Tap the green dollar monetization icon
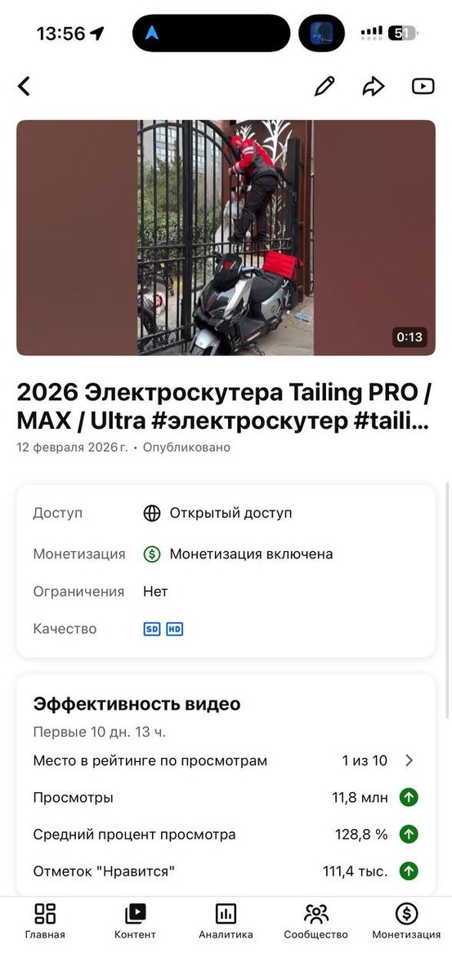 (x=152, y=554)
